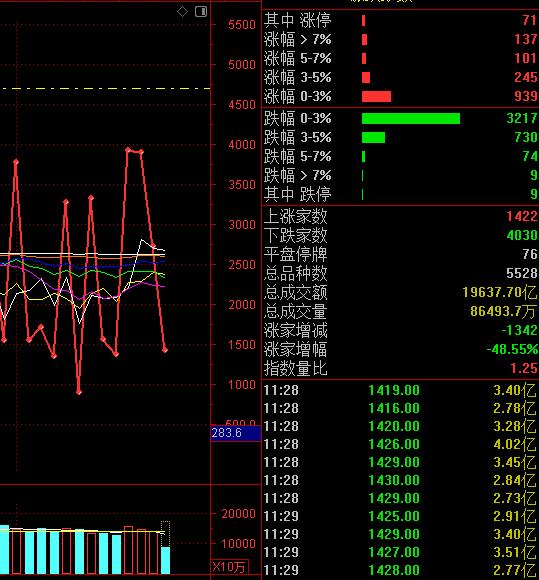Viewport: 539px width, 580px height.
Task: Click the tick amount 4.02亿
Action: [515, 444]
